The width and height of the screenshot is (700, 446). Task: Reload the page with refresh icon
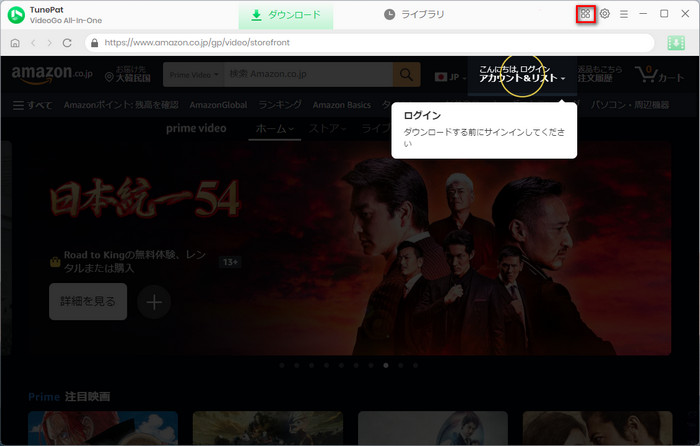click(x=67, y=43)
